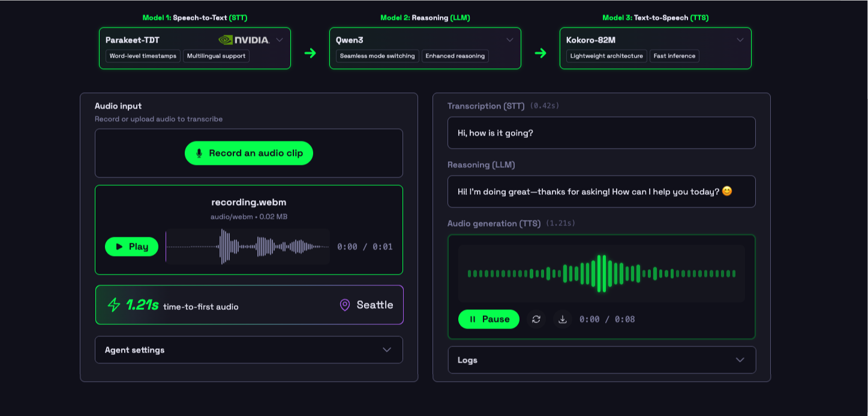Click the download generated audio icon
Screen dimensions: 868x416
(563, 319)
